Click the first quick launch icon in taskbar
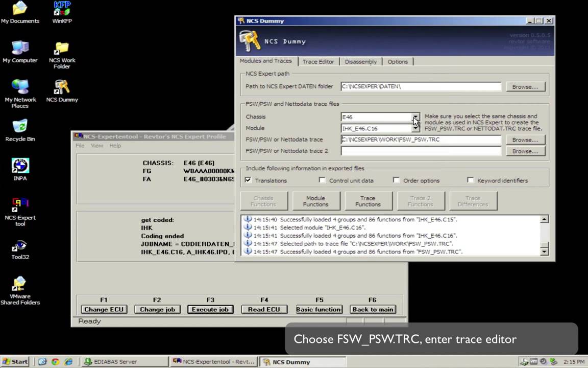This screenshot has height=368, width=588. 42,362
